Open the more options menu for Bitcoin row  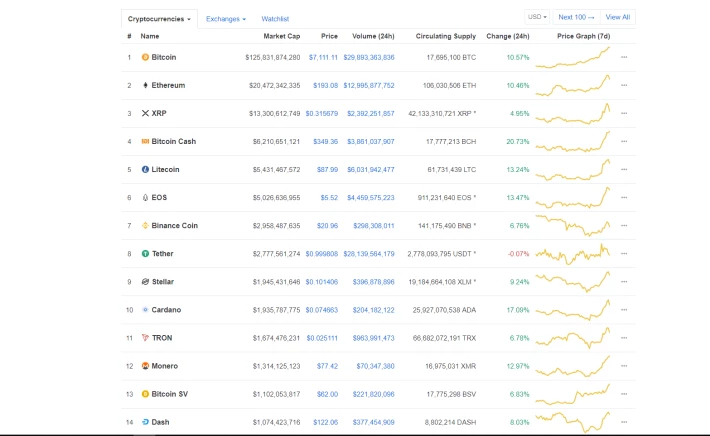click(x=624, y=57)
